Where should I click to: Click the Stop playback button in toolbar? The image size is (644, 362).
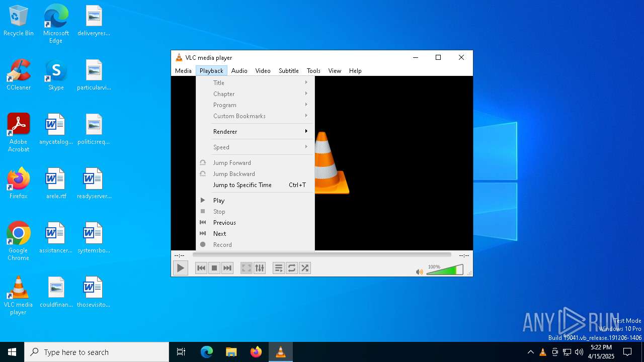(214, 268)
